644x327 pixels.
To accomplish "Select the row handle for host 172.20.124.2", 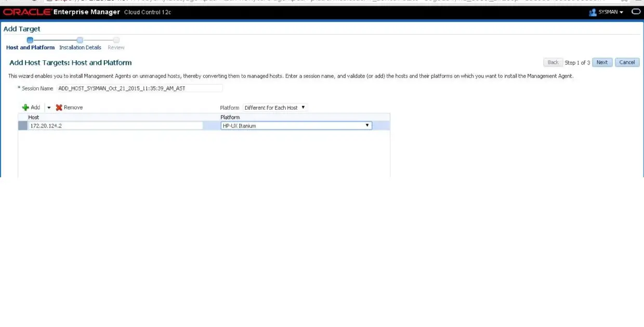I will (x=22, y=125).
